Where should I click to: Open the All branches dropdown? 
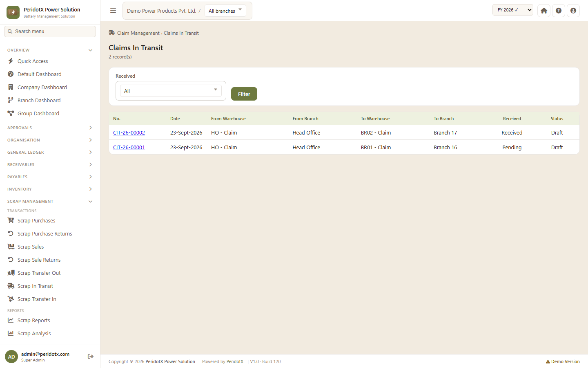coord(225,11)
